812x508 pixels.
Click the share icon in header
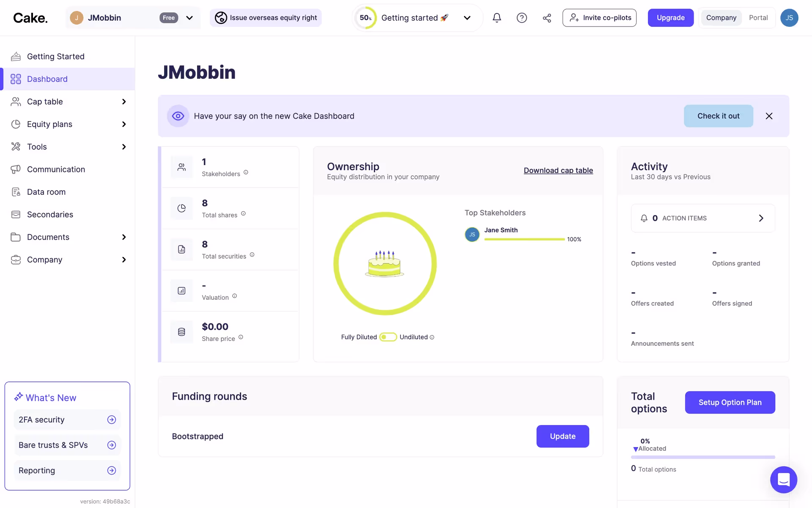547,18
